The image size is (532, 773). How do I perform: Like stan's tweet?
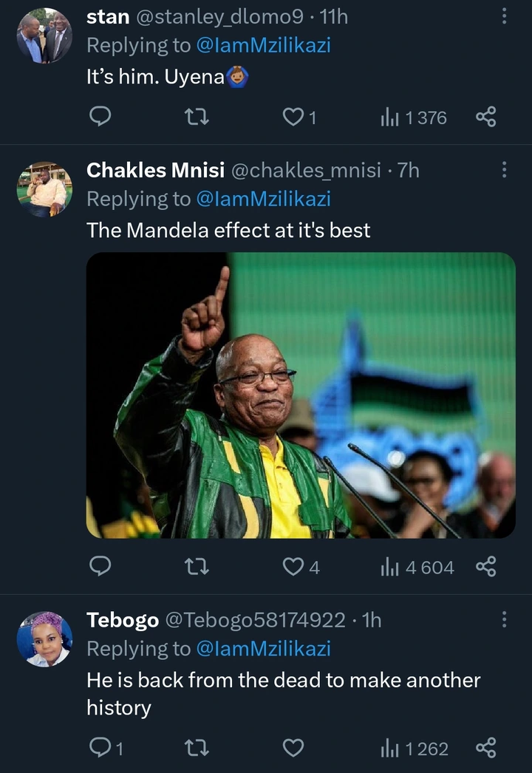pos(293,117)
